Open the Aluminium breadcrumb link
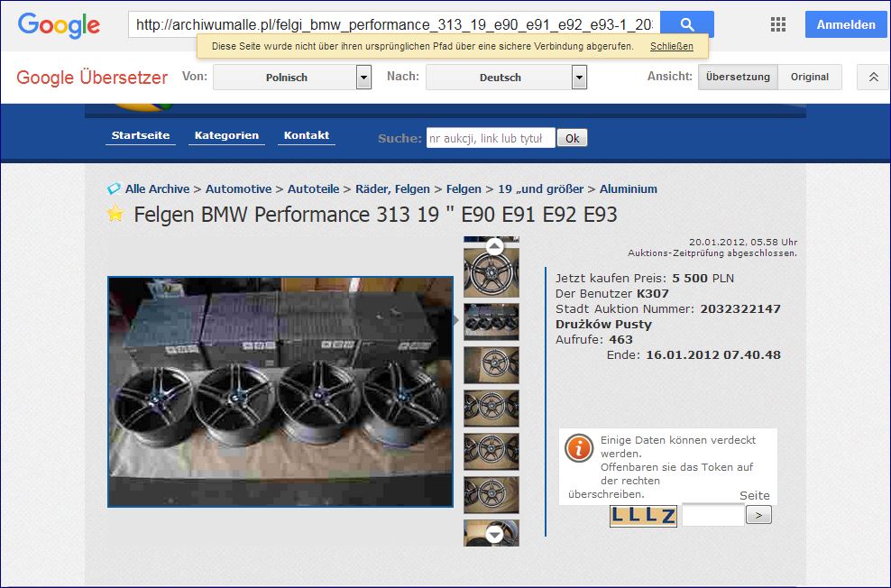Screen dimensions: 891x588 click(x=629, y=188)
